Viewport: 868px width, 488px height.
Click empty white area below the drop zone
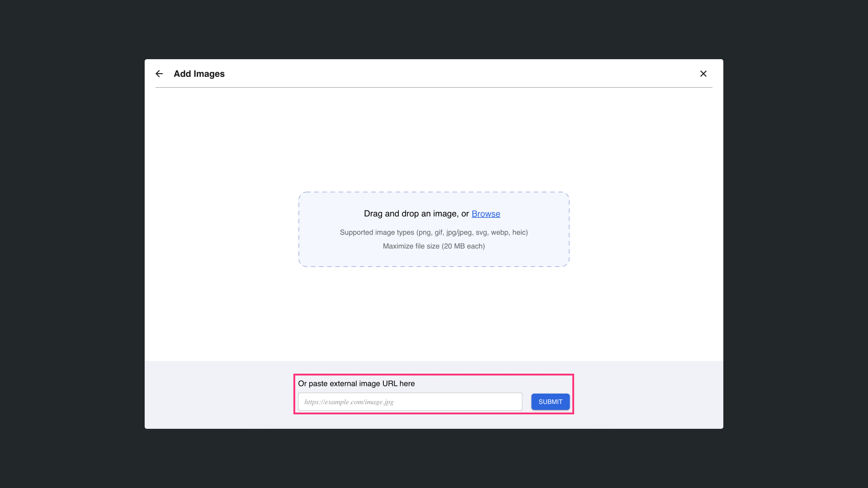434,314
